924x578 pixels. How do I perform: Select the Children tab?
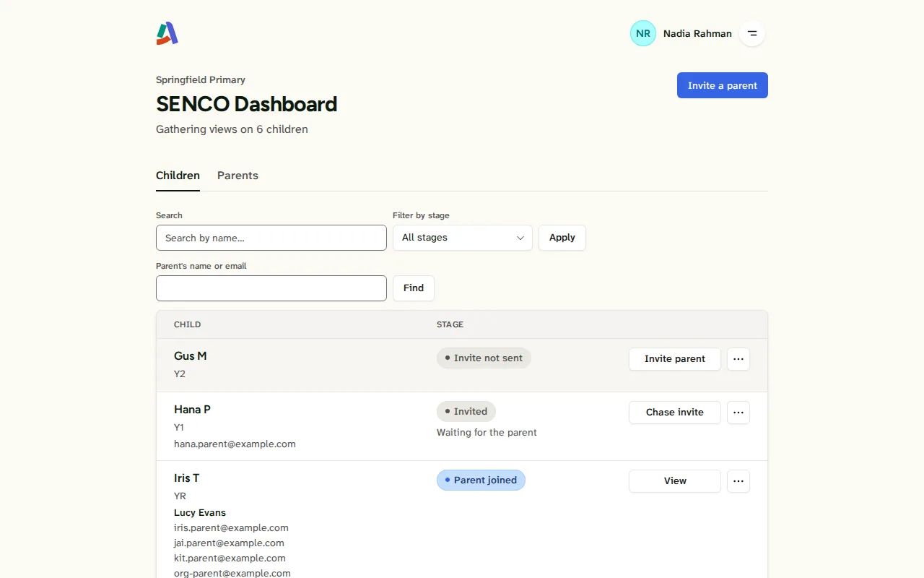(178, 176)
